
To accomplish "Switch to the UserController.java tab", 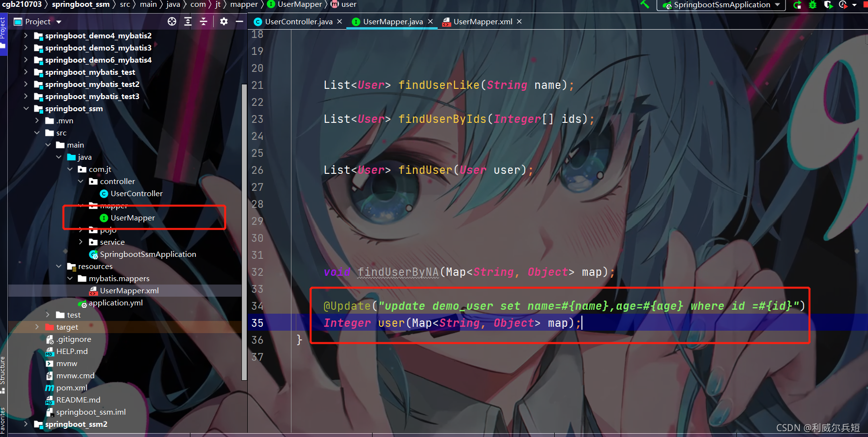I will coord(297,21).
